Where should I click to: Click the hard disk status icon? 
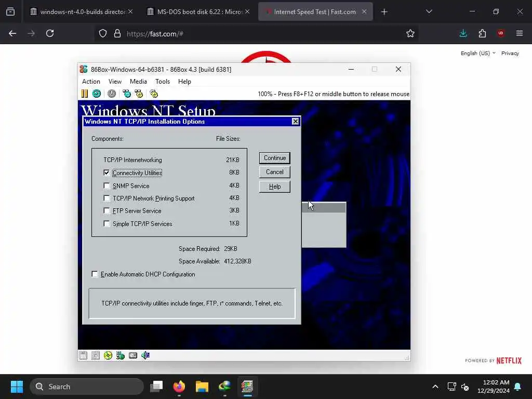(133, 355)
